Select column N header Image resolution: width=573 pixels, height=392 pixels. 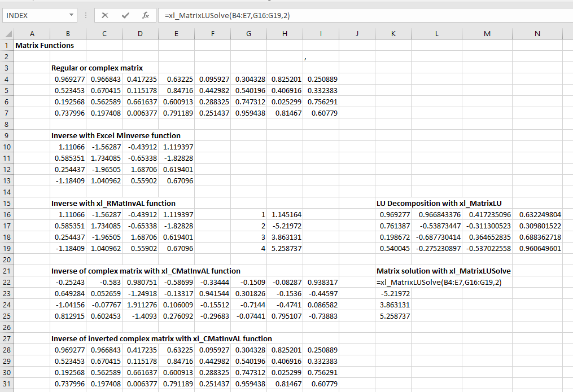[537, 34]
